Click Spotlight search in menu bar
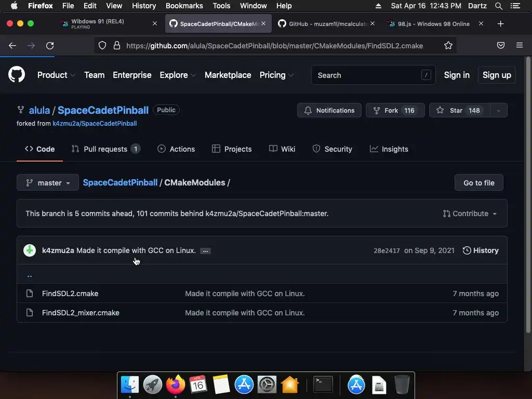 498,6
